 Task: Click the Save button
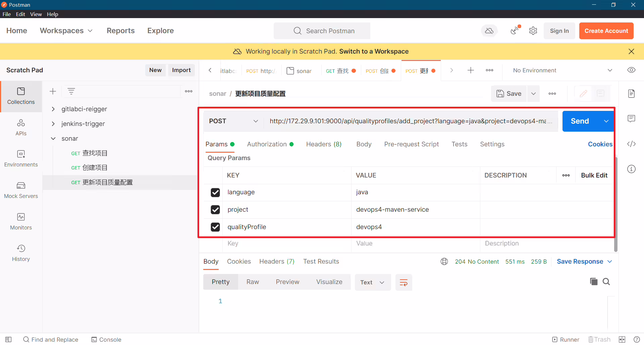[509, 94]
